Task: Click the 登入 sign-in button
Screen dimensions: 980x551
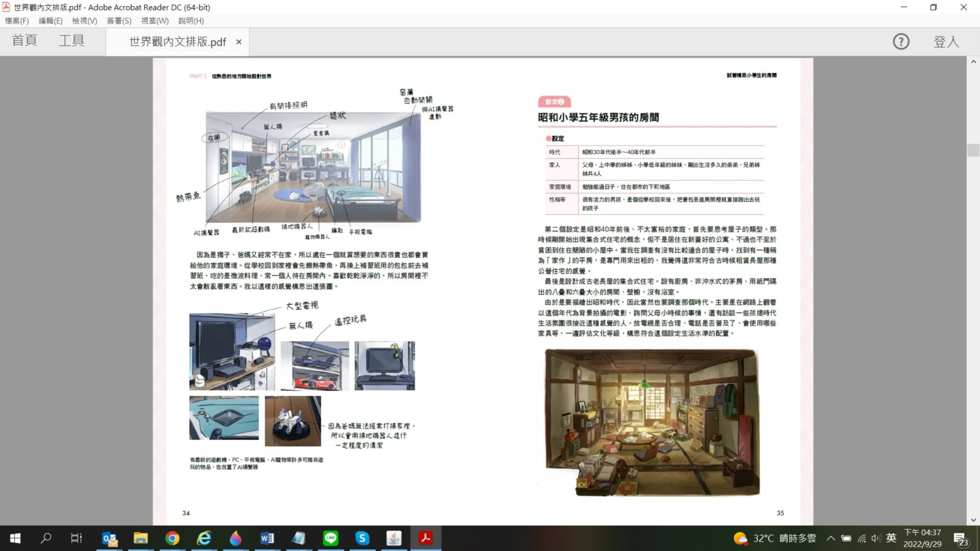Action: coord(946,41)
